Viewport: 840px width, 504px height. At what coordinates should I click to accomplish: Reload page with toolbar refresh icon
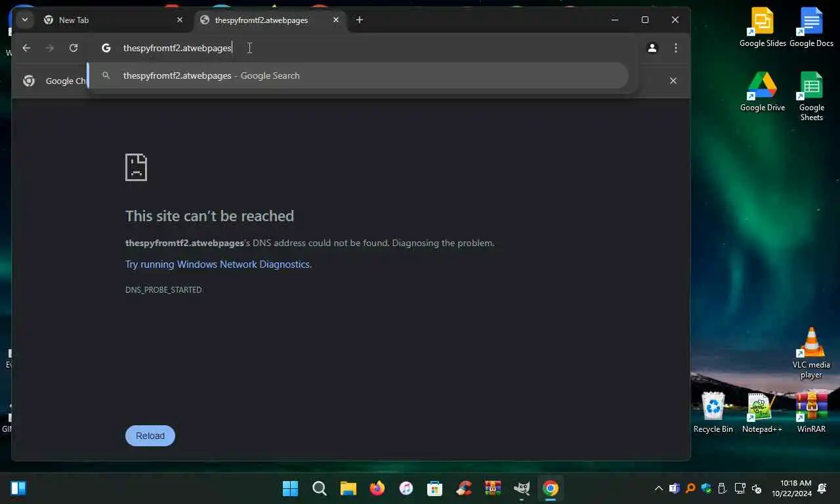click(73, 48)
